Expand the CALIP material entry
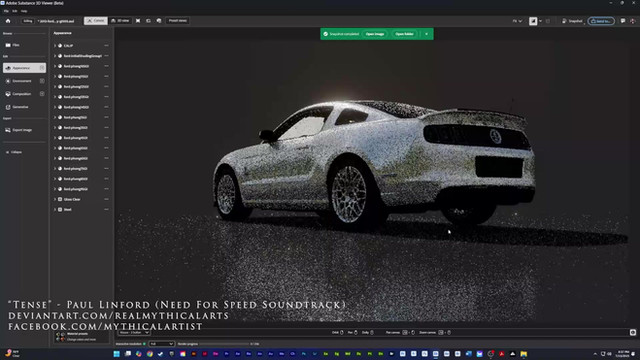The height and width of the screenshot is (360, 640). point(55,46)
